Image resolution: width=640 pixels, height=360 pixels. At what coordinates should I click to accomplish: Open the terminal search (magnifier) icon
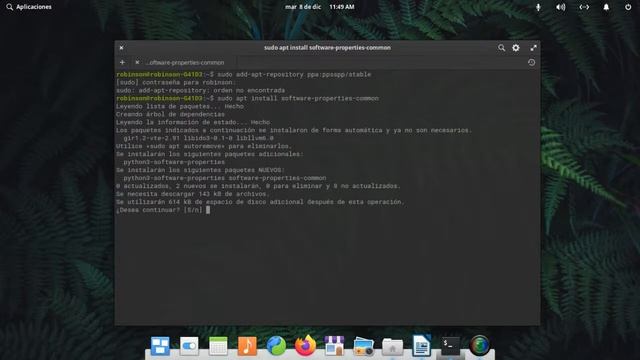501,48
